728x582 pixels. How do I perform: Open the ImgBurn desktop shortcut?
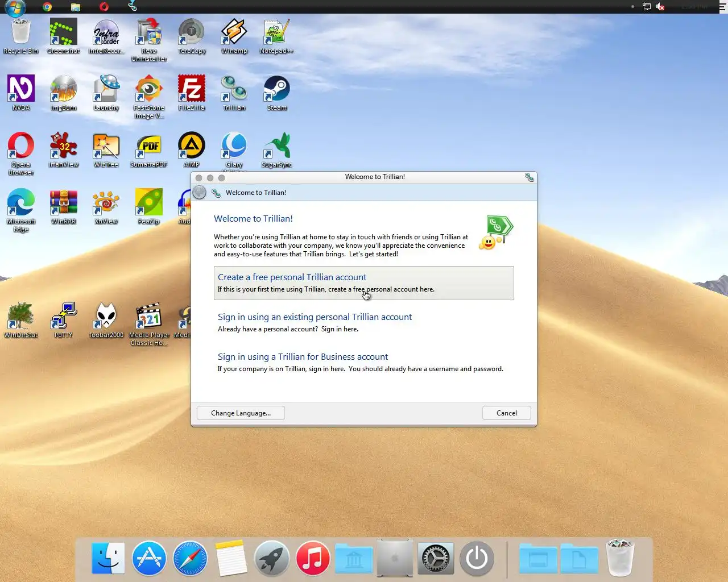point(64,93)
